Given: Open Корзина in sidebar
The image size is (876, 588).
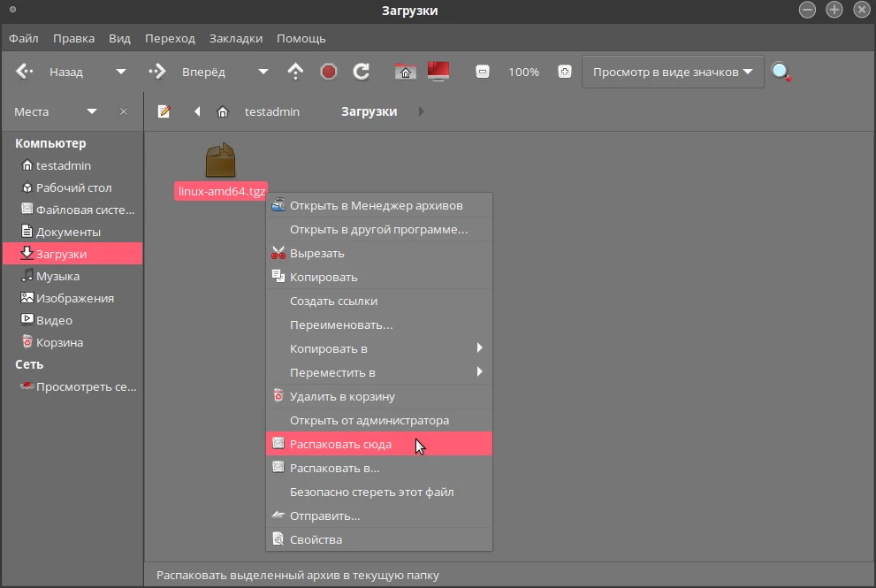Looking at the screenshot, I should point(72,342).
